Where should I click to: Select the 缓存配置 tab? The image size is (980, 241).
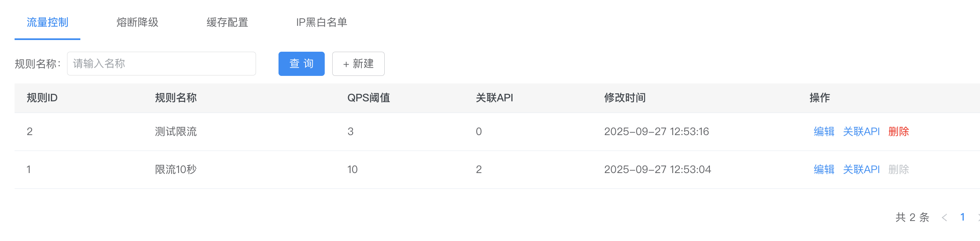(x=227, y=23)
